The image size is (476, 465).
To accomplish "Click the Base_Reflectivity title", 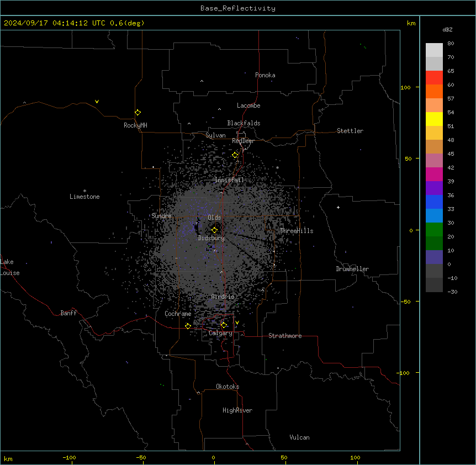I will tap(238, 8).
